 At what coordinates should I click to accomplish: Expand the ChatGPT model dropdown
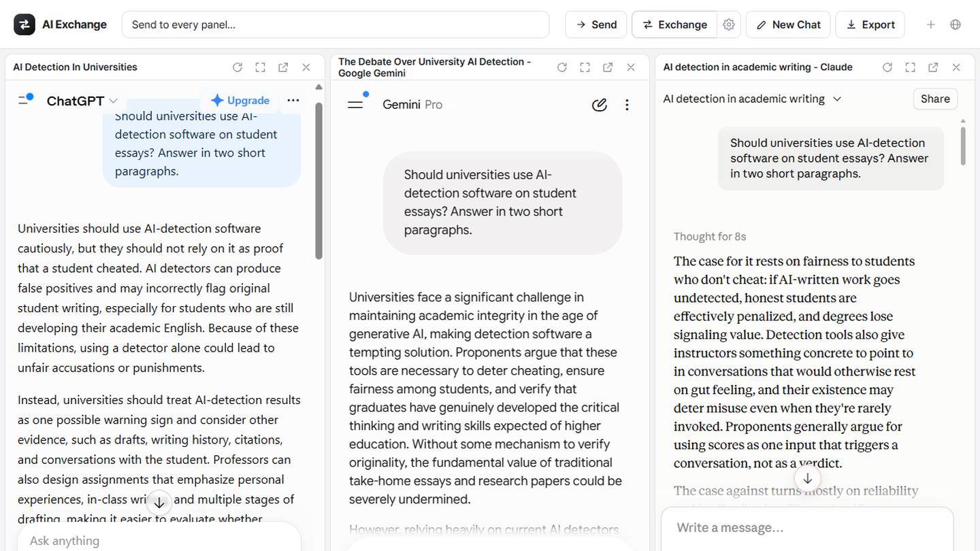(x=82, y=101)
